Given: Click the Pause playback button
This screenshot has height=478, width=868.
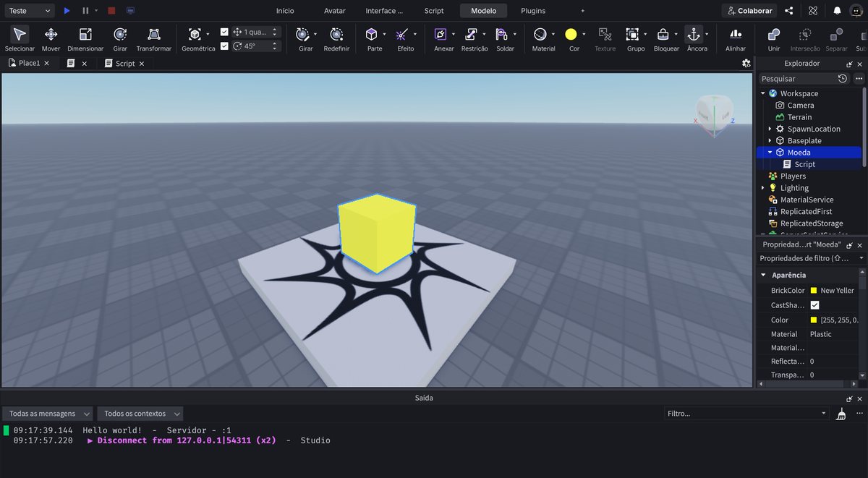Looking at the screenshot, I should [85, 11].
